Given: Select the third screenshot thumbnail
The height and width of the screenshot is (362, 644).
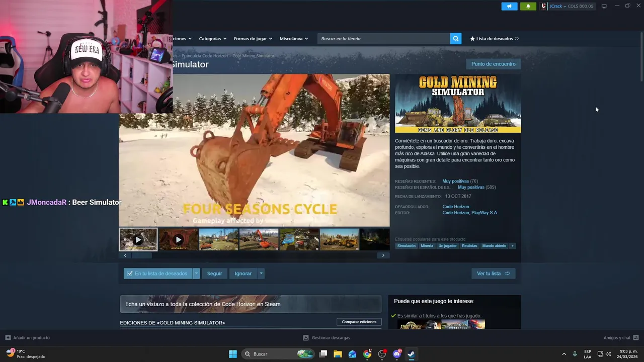Looking at the screenshot, I should tap(218, 239).
